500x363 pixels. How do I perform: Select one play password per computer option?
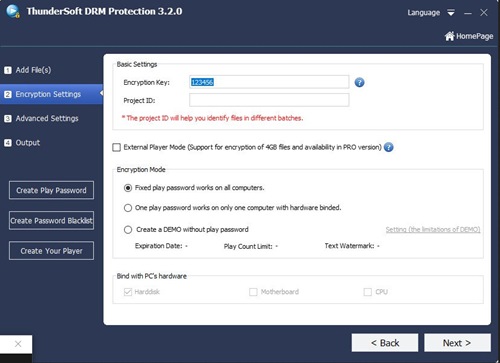[128, 208]
